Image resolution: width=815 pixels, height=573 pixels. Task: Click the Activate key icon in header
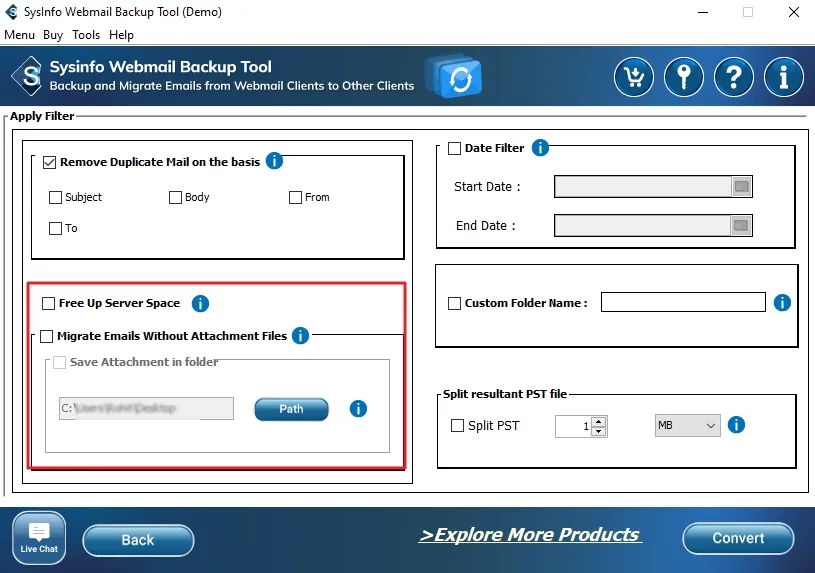(683, 77)
